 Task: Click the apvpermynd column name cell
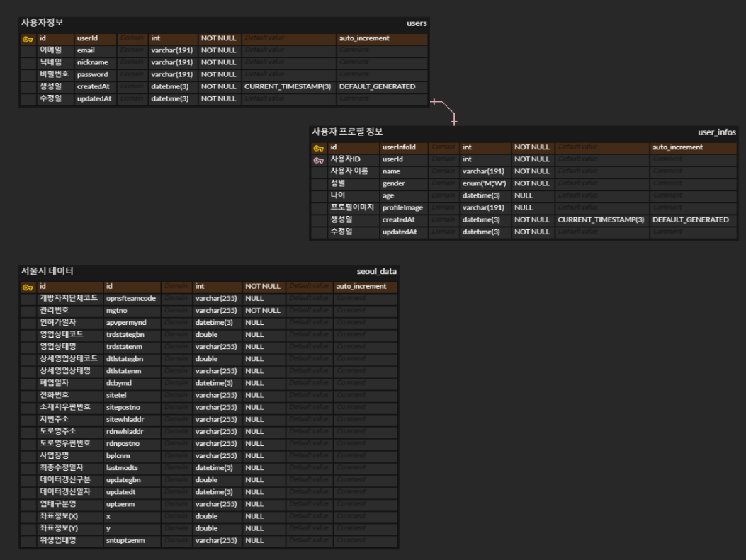pyautogui.click(x=132, y=323)
